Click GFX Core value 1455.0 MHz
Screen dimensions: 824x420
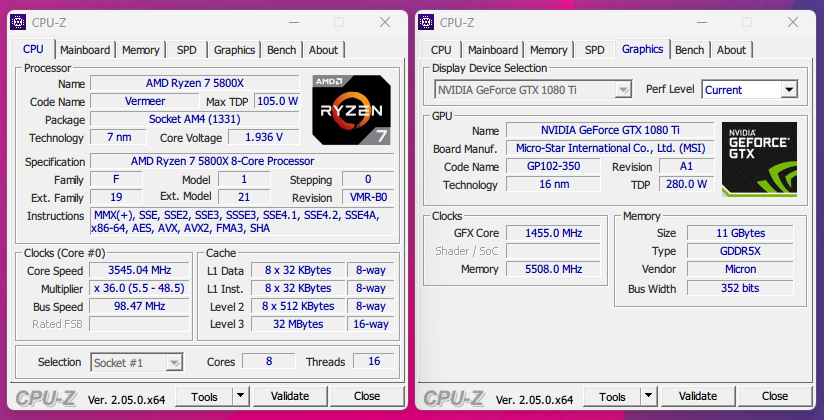tap(553, 233)
